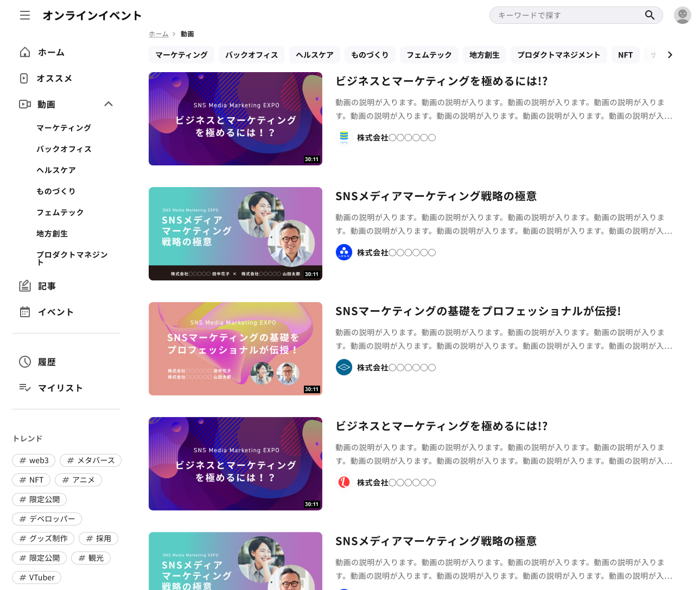Click the # VTuber trend tag
This screenshot has height=590, width=700.
(37, 578)
